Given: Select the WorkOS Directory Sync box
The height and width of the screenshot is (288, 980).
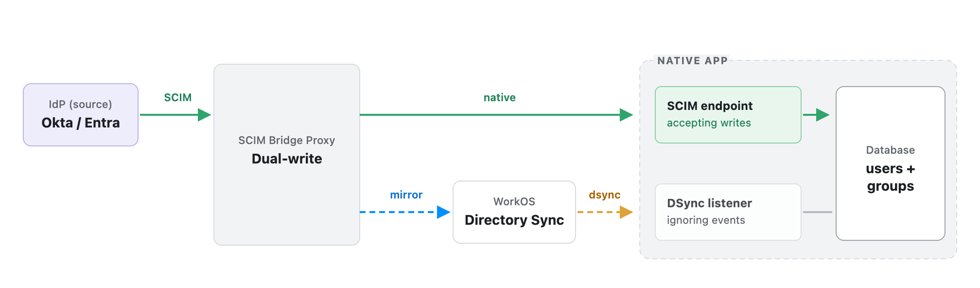Looking at the screenshot, I should [514, 212].
